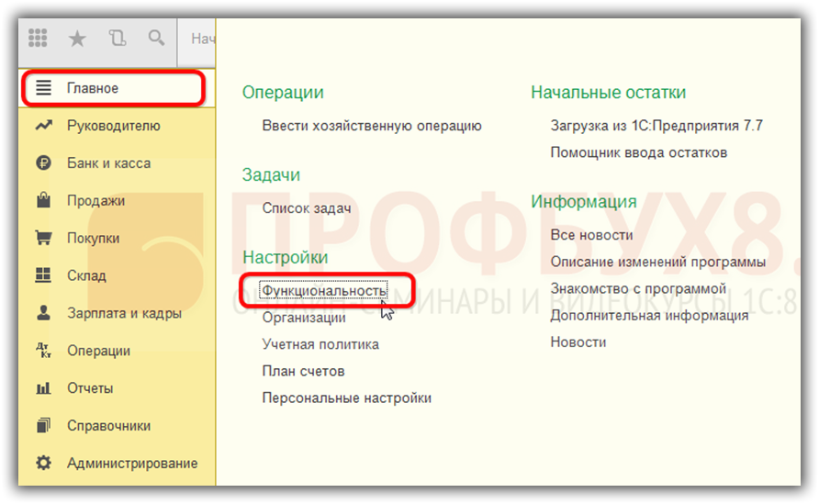This screenshot has width=819, height=504.
Task: Open the sections grid menu icon
Action: 38,39
